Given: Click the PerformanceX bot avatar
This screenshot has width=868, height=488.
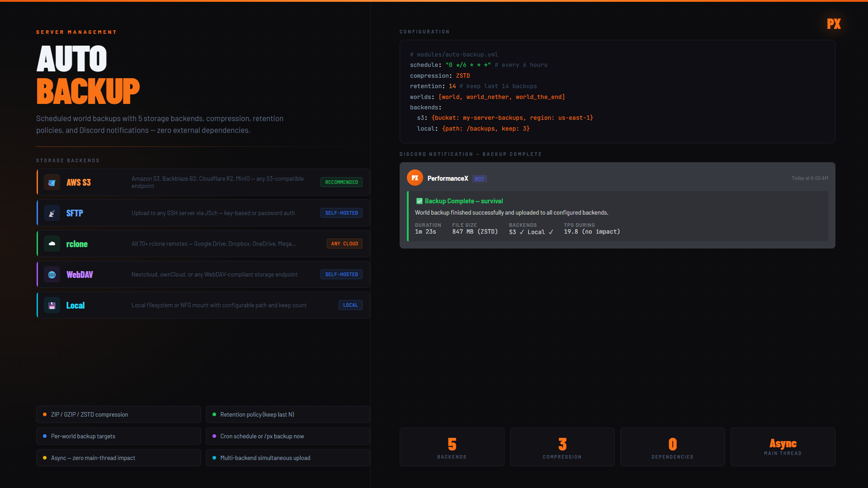Looking at the screenshot, I should tap(415, 178).
